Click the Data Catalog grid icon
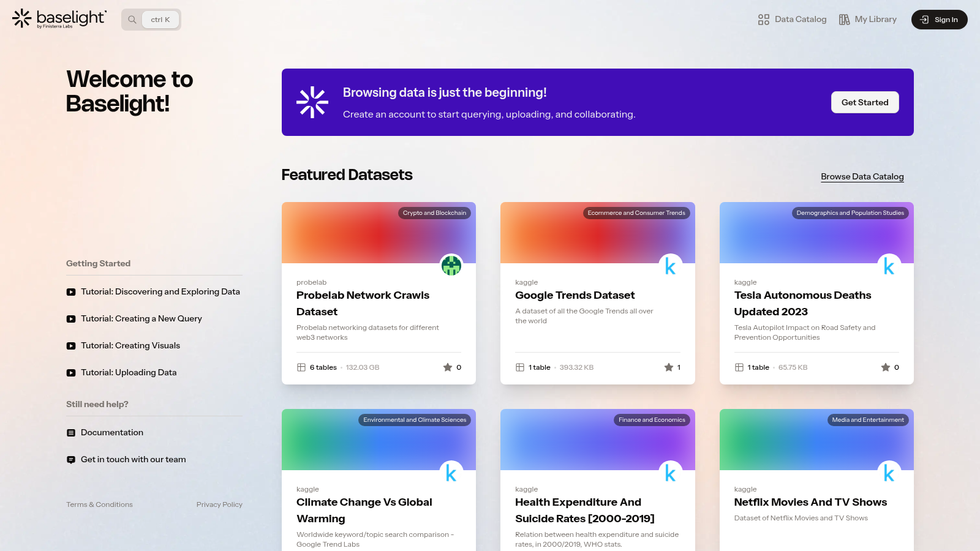 (x=763, y=20)
